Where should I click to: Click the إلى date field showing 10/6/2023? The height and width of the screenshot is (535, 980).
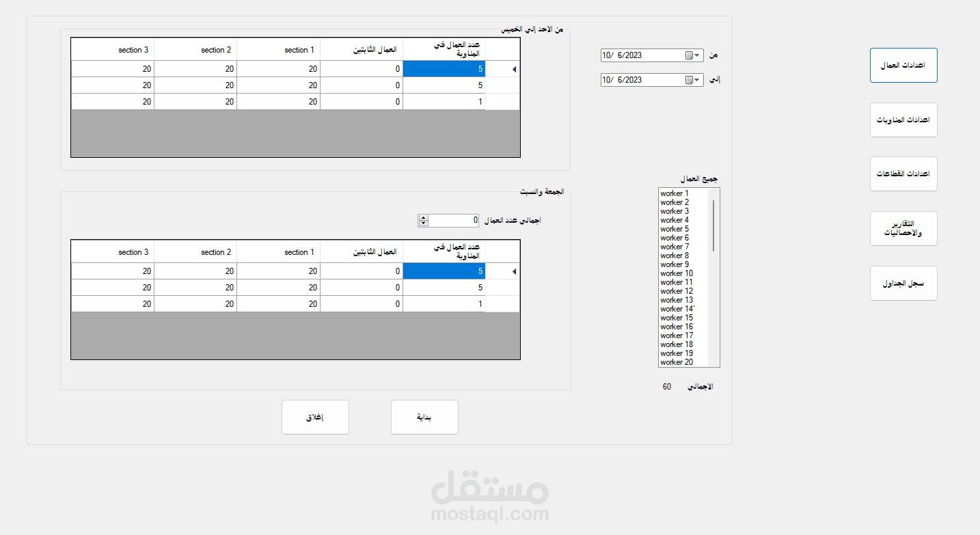[x=652, y=80]
